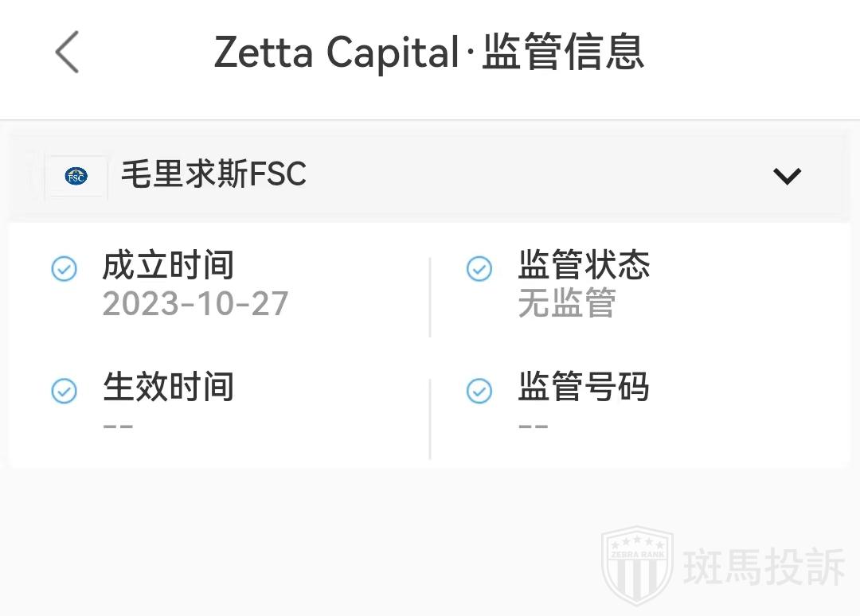The image size is (860, 616).
Task: Tap the empty value under 生效时间
Action: (118, 426)
